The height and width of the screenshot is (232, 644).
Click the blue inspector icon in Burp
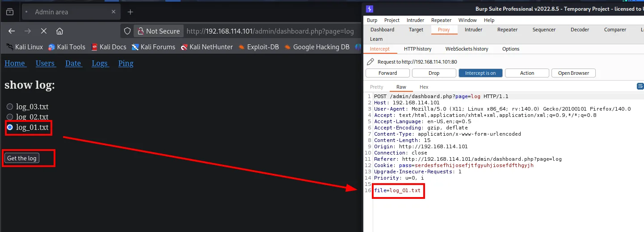(640, 86)
